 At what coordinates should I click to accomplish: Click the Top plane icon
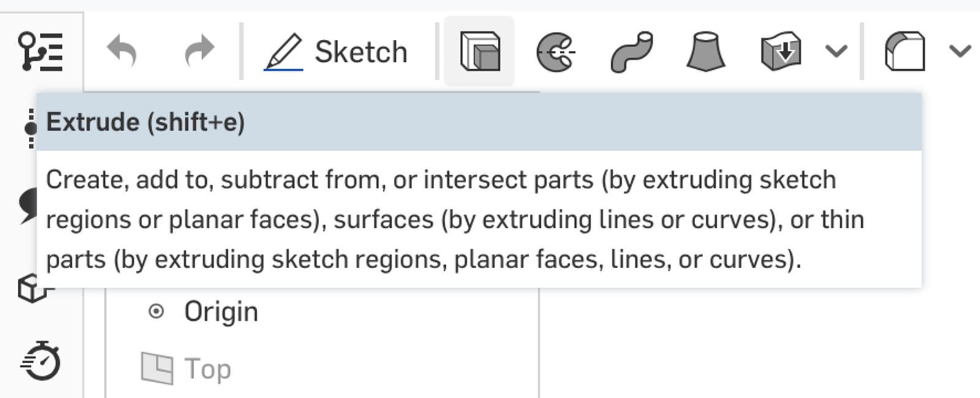157,368
